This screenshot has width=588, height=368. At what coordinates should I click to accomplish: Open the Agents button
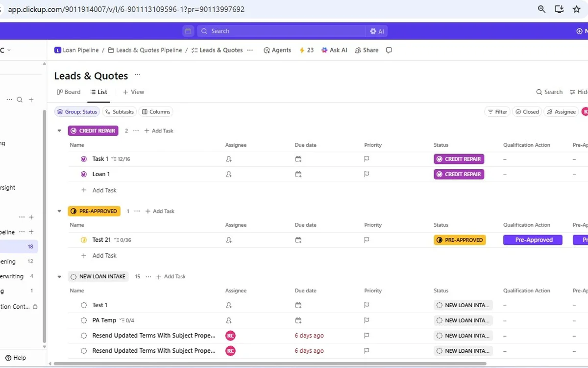[277, 50]
